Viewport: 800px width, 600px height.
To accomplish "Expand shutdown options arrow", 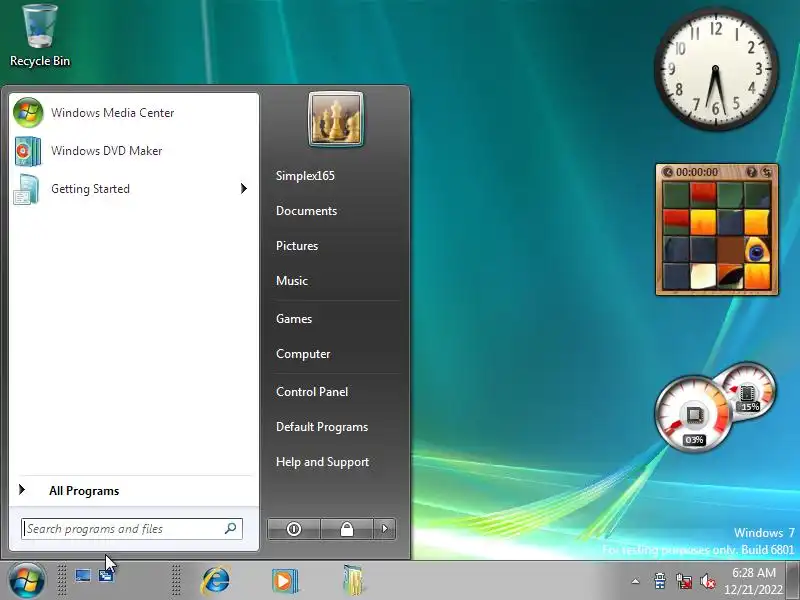I will click(x=385, y=529).
